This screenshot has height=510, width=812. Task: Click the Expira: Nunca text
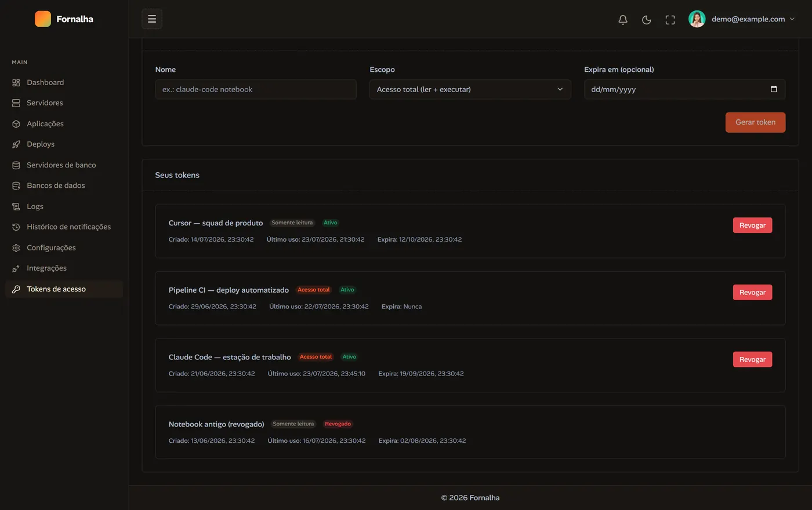(x=402, y=307)
